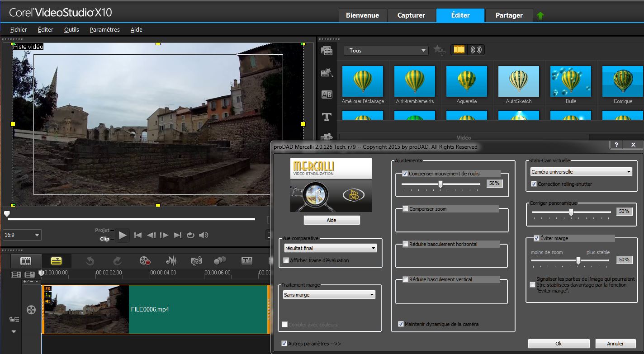The height and width of the screenshot is (354, 644).
Task: Open the Fichier menu
Action: point(19,29)
